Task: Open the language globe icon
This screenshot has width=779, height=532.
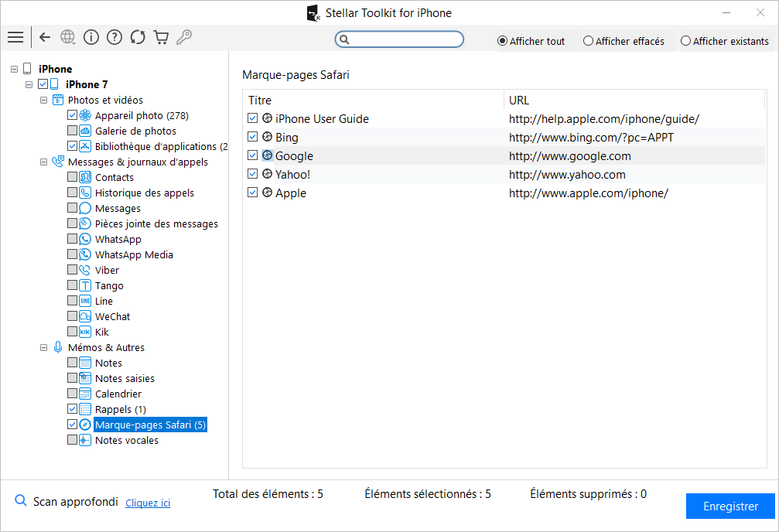Action: (67, 37)
